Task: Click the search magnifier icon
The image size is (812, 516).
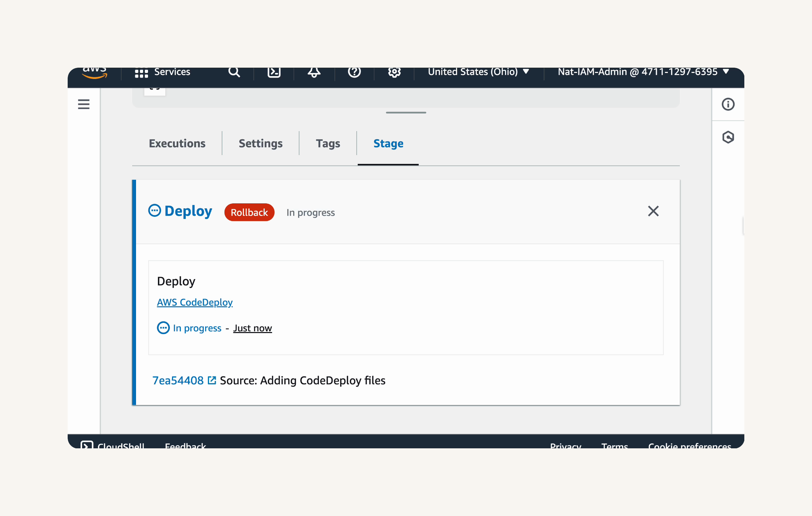Action: [234, 72]
